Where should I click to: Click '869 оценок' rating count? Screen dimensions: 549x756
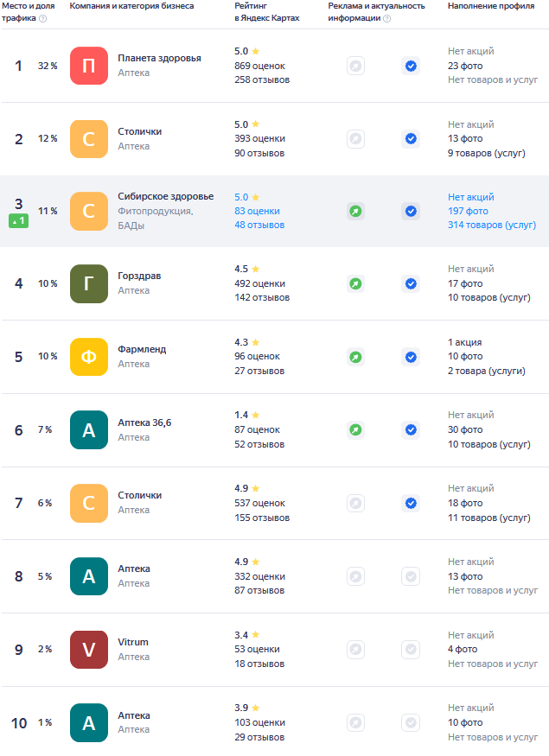tap(259, 66)
